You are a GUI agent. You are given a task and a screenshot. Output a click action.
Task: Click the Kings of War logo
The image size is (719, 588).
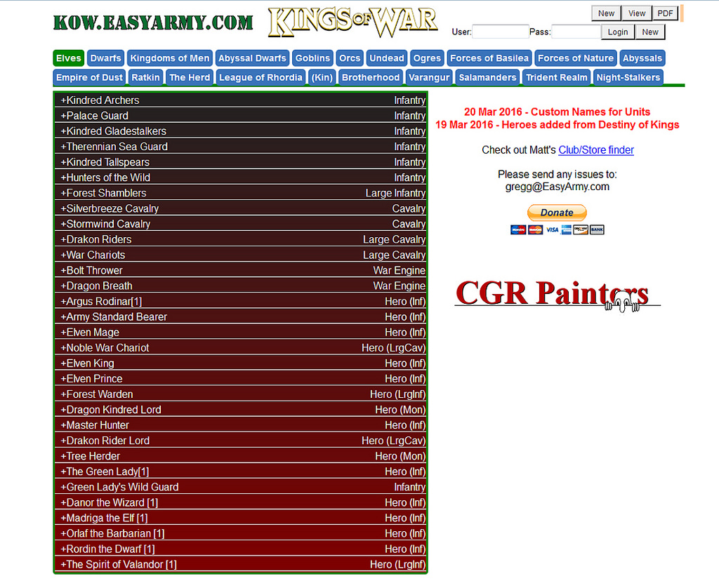(352, 22)
